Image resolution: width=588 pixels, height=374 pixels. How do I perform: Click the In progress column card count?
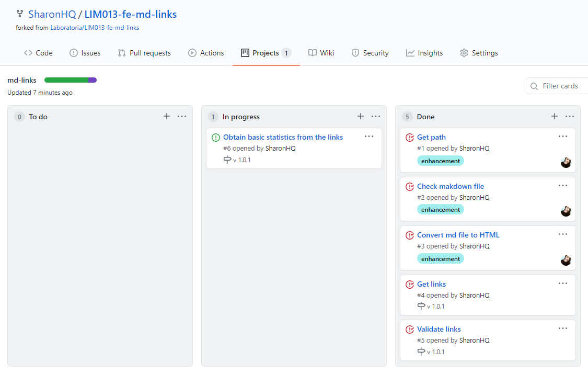[213, 117]
